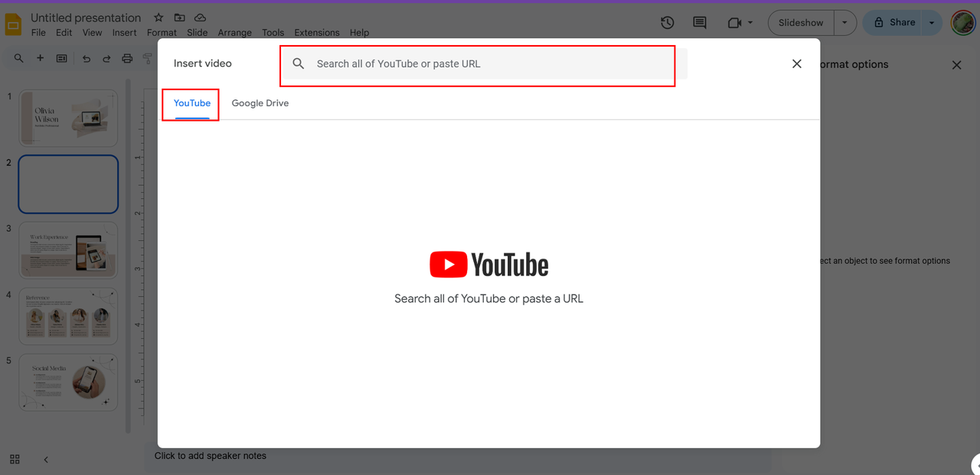This screenshot has height=475, width=980.
Task: Select slide 5 Social Media thumbnail
Action: [x=68, y=382]
